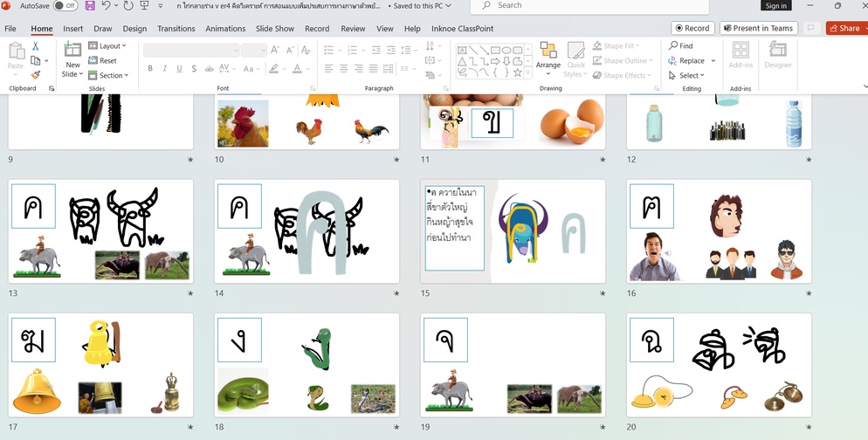Justify text alignment icon
This screenshot has width=868, height=440.
coord(374,69)
